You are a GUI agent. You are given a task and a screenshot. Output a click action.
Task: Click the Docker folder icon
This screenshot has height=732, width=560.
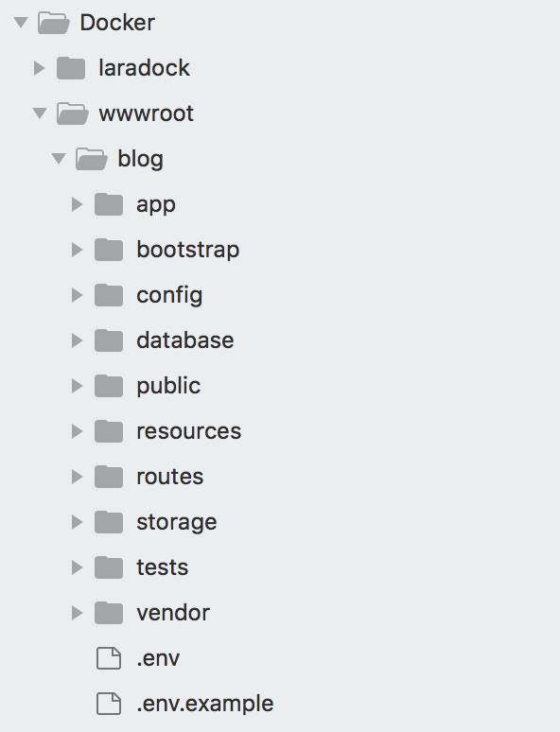coord(53,23)
